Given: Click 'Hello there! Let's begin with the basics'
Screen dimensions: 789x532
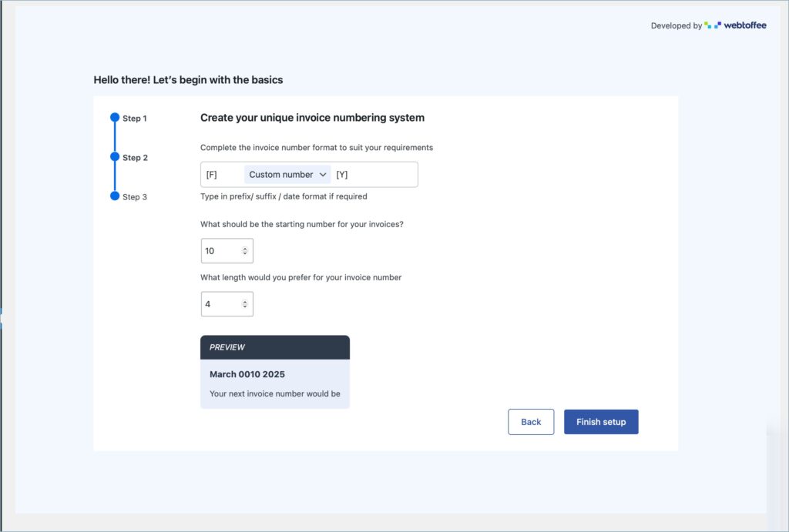Looking at the screenshot, I should pos(188,80).
